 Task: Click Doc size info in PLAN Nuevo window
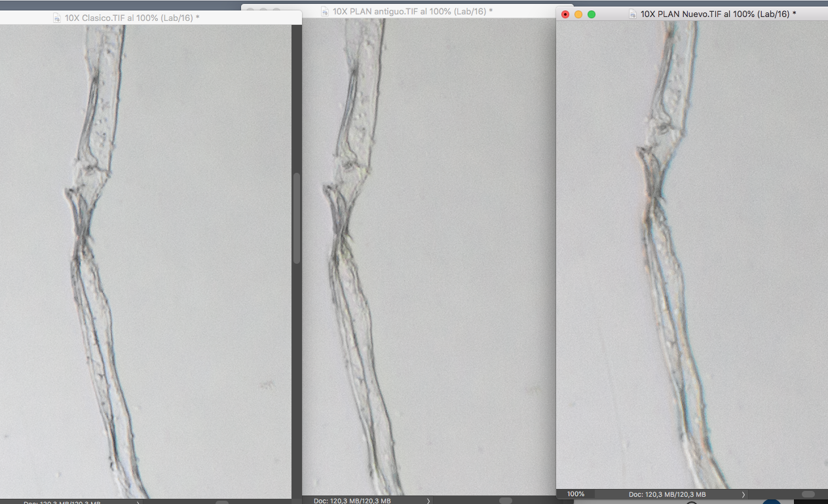(667, 494)
